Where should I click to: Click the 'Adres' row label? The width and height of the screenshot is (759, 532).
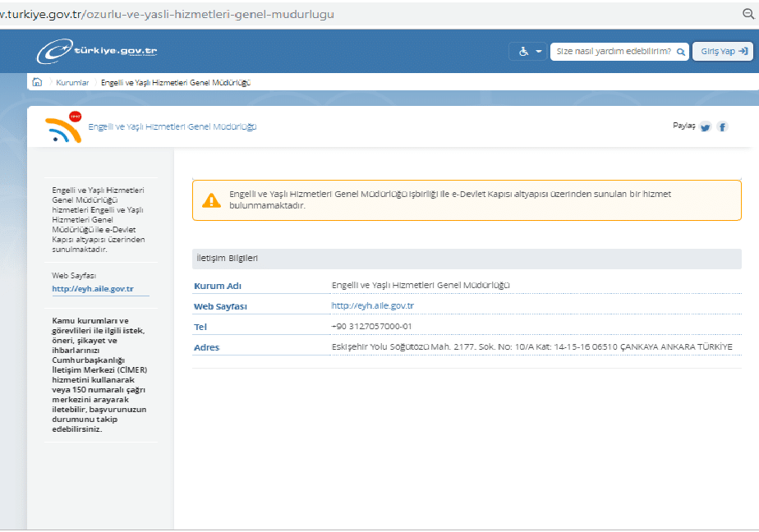coord(206,347)
